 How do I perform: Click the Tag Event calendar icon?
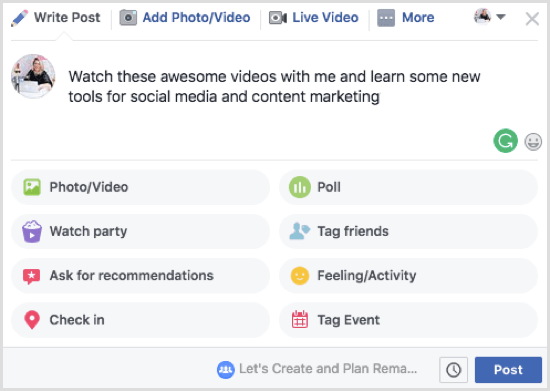[300, 319]
